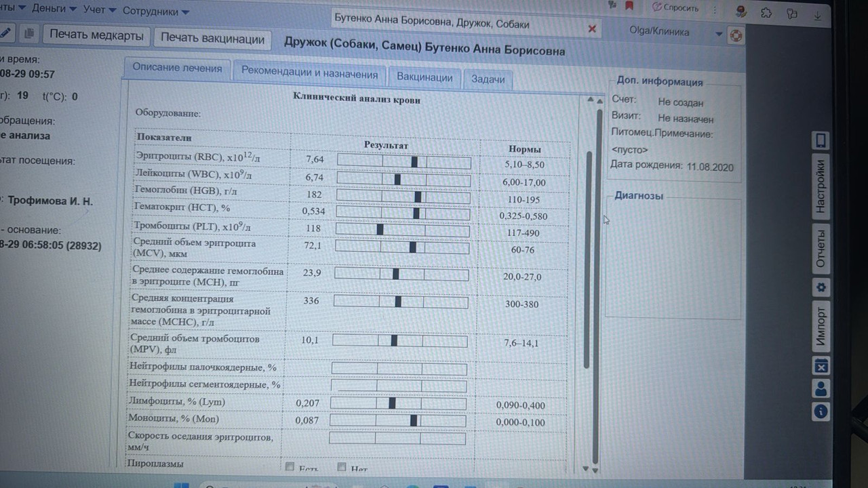868x488 pixels.
Task: Click the Нейтрофилы палочкоядерные value field
Action: [x=399, y=369]
